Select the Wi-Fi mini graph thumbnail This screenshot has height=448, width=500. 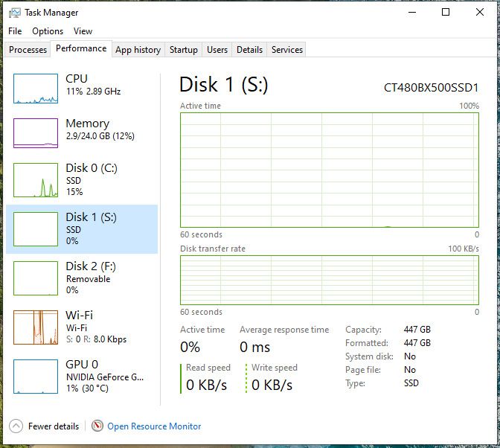[x=36, y=327]
